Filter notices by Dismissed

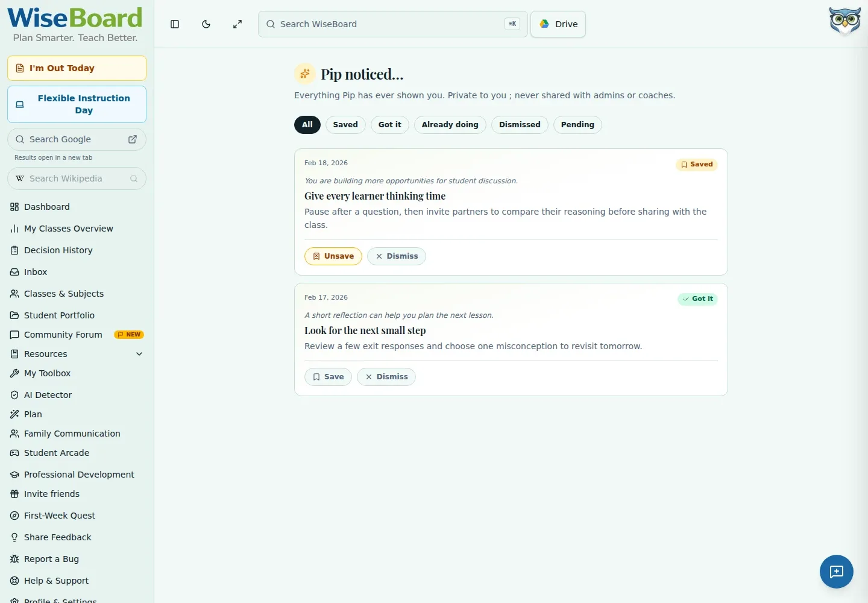coord(520,125)
